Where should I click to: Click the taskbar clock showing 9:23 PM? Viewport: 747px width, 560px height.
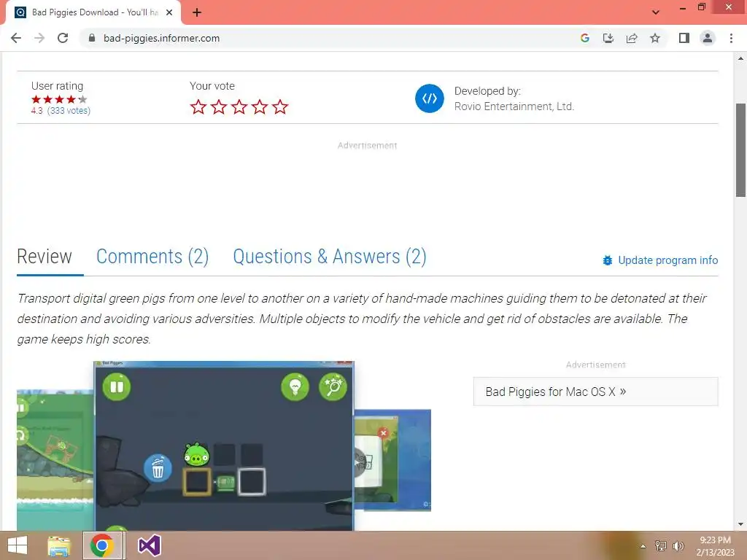715,546
